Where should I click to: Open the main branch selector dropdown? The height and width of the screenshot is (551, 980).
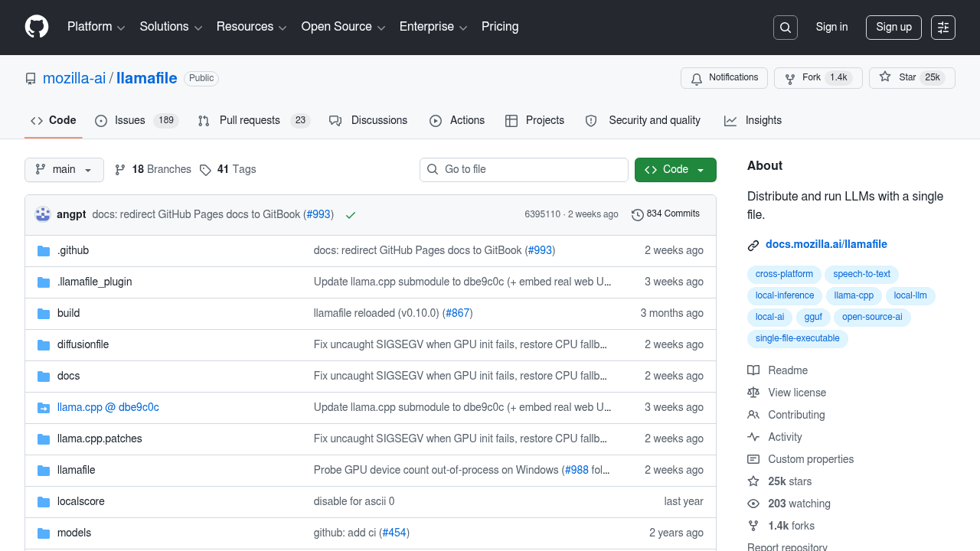tap(64, 170)
